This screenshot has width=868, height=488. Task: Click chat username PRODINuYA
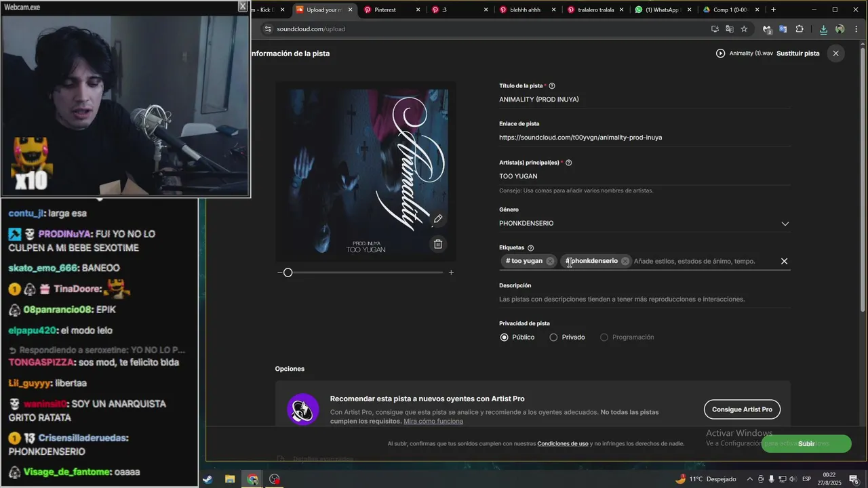[x=66, y=234]
